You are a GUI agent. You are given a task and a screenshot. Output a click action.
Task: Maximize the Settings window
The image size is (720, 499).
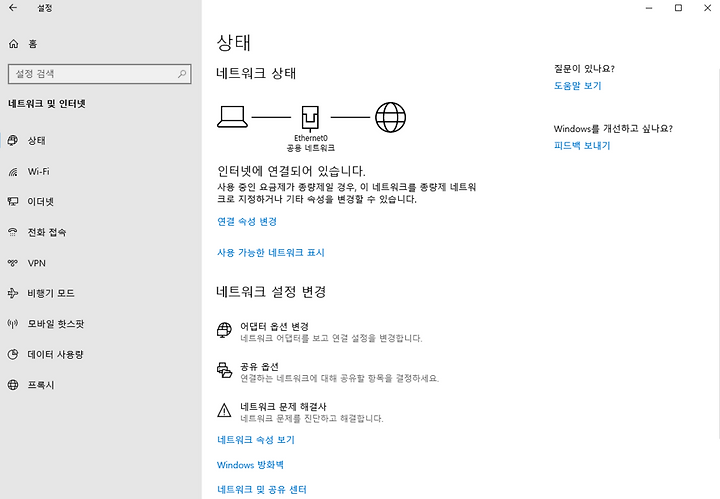678,8
